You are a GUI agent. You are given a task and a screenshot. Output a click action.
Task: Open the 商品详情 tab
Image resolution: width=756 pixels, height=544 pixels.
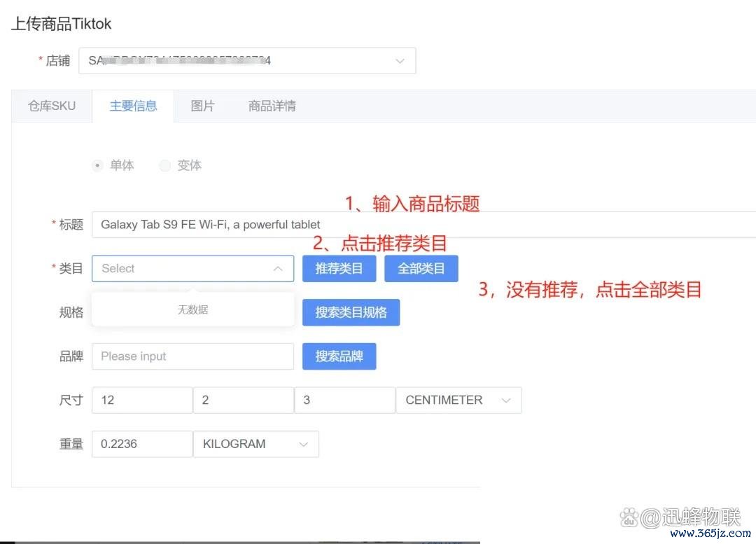(272, 106)
